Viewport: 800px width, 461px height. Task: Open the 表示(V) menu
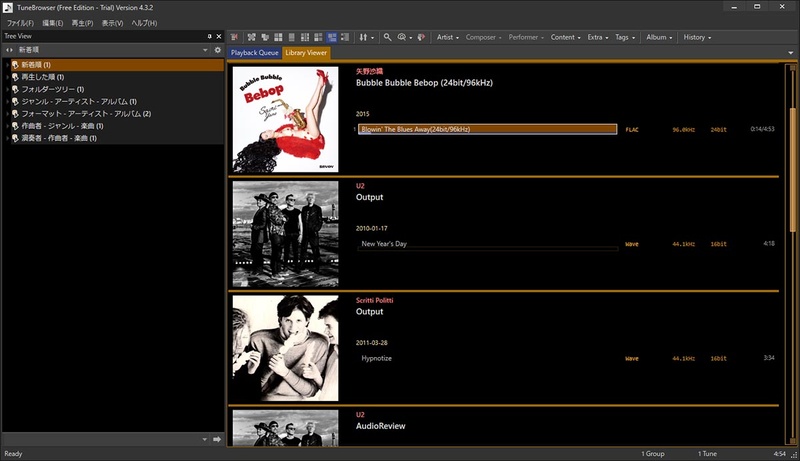(x=112, y=23)
